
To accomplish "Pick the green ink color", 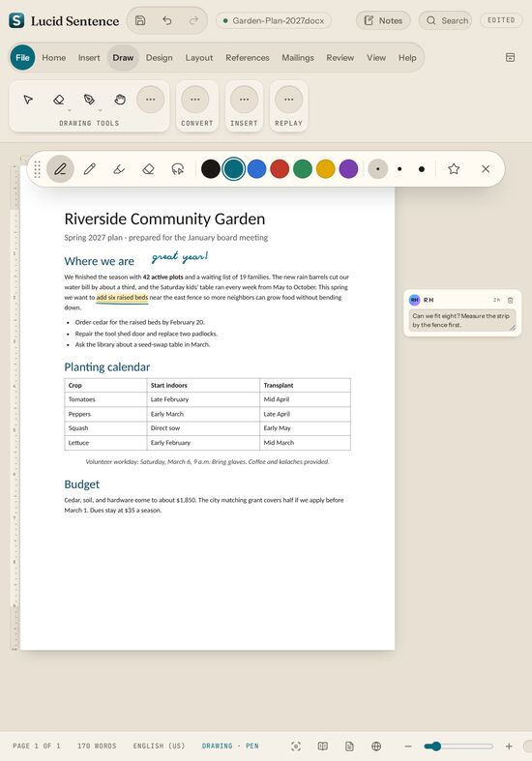I will point(303,169).
